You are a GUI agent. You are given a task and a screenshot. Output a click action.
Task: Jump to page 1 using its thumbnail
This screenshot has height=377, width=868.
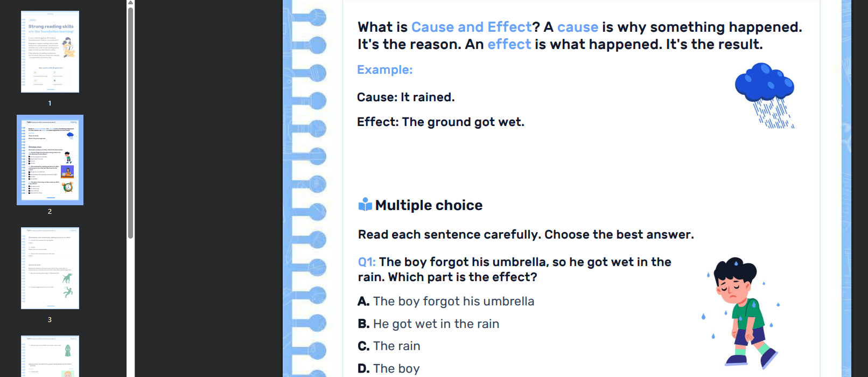50,51
